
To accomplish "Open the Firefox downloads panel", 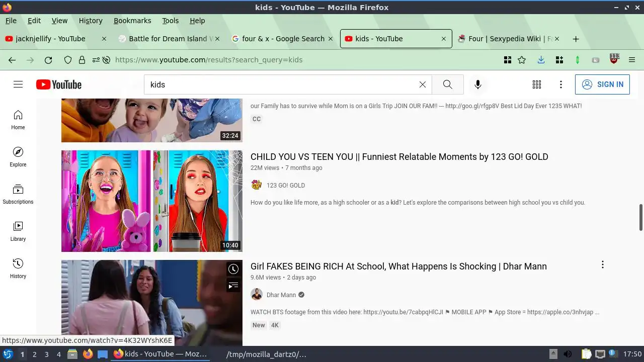I will pos(541,60).
